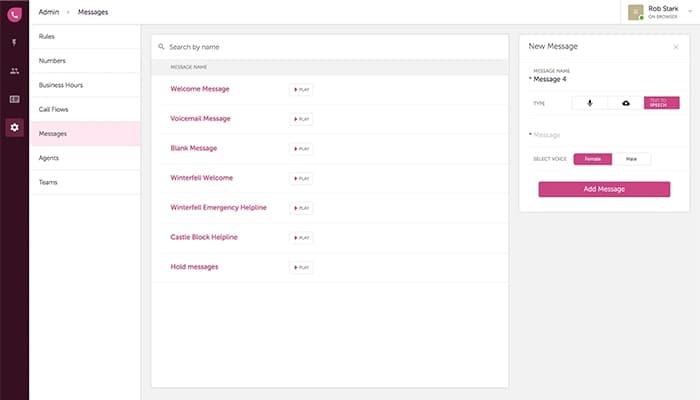Viewport: 700px width, 400px height.
Task: Choose the Male voice option
Action: pos(631,158)
